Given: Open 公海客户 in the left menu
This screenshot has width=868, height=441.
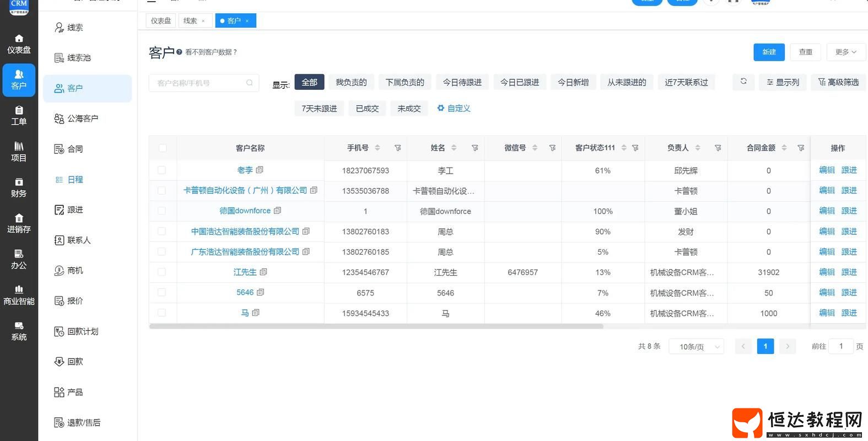Looking at the screenshot, I should [x=88, y=119].
